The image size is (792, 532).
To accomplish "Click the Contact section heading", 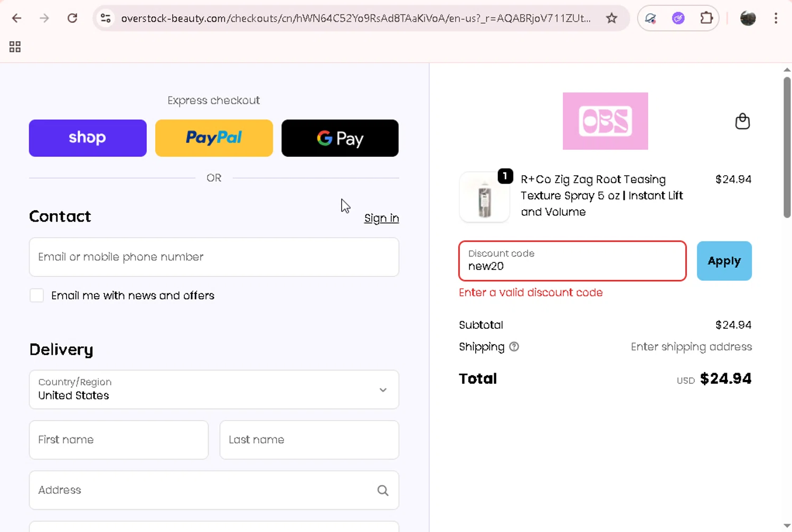I will point(60,216).
